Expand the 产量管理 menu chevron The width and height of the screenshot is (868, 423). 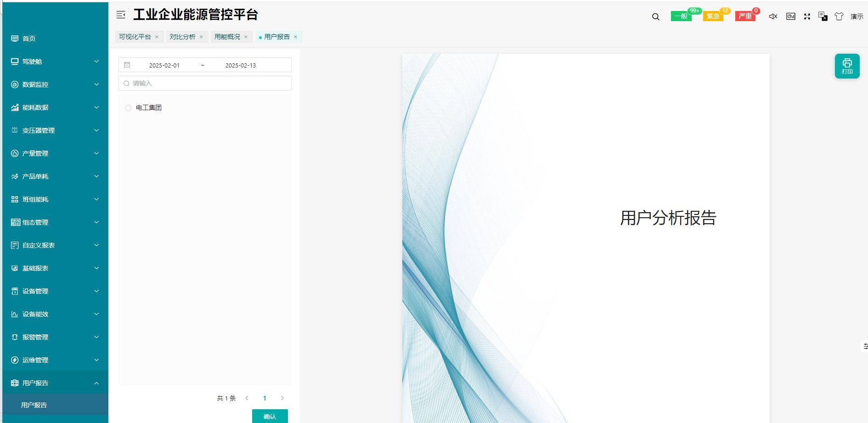pyautogui.click(x=96, y=153)
